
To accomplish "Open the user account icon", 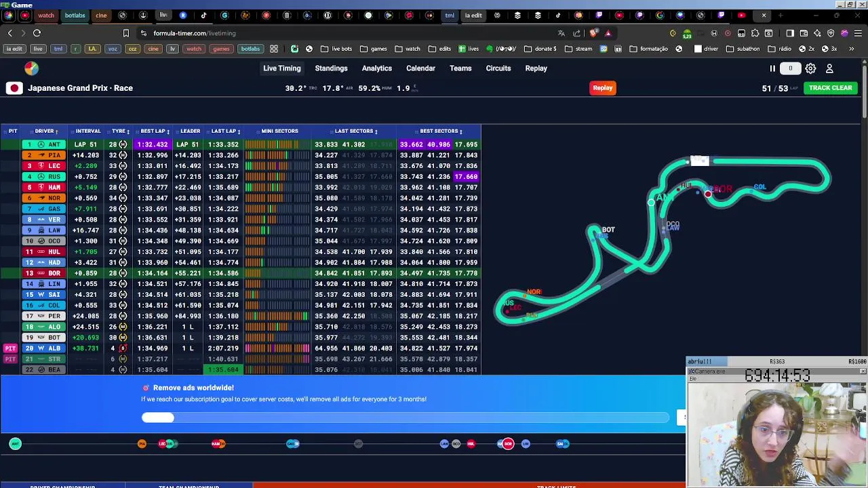I will click(829, 68).
